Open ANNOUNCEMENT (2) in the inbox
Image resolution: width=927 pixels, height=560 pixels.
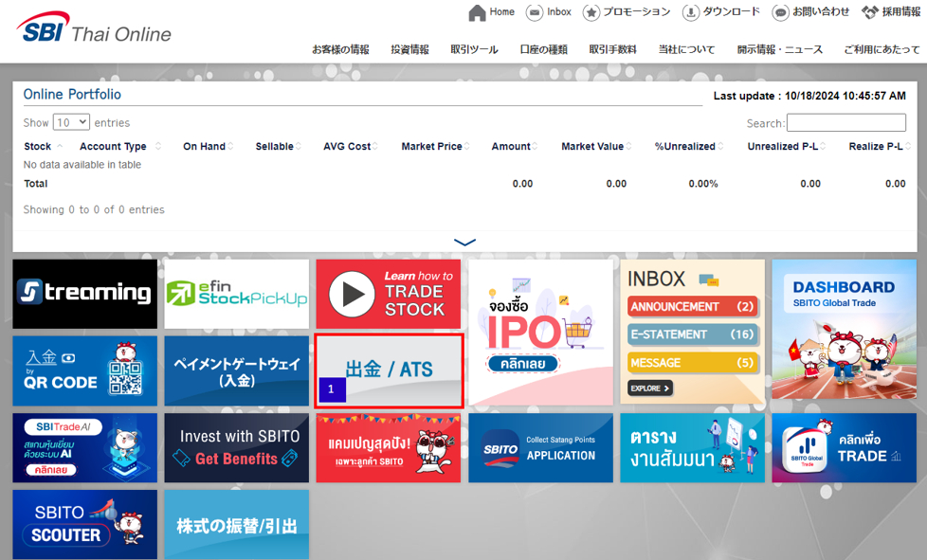(x=692, y=307)
